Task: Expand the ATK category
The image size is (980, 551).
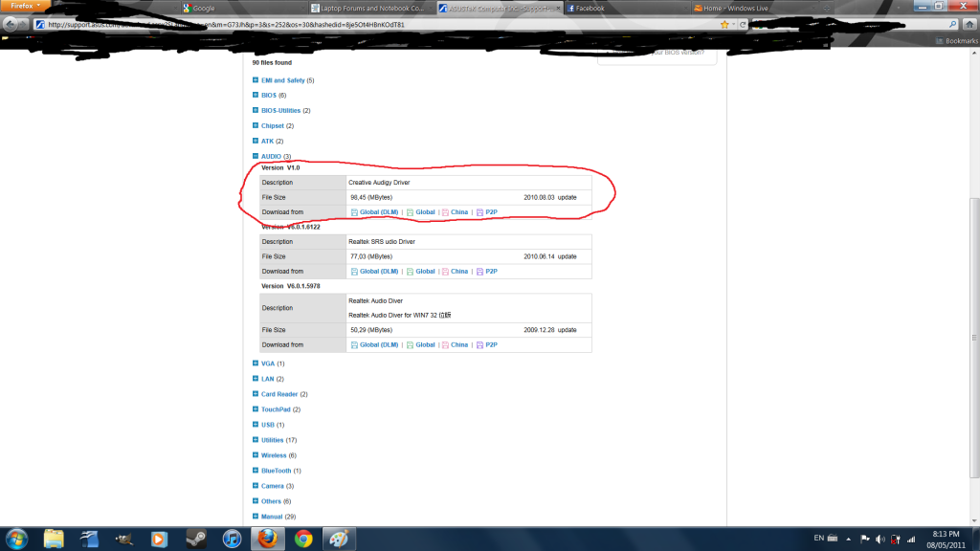Action: coord(255,141)
